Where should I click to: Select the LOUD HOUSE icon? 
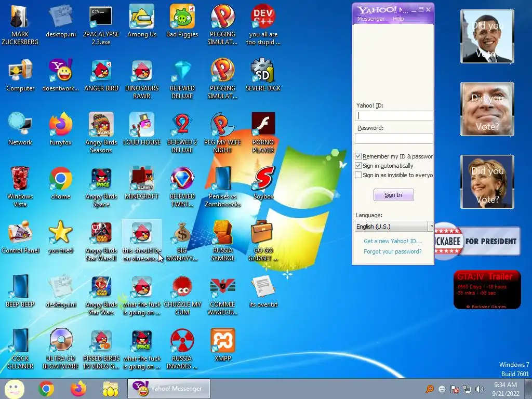pos(142,129)
